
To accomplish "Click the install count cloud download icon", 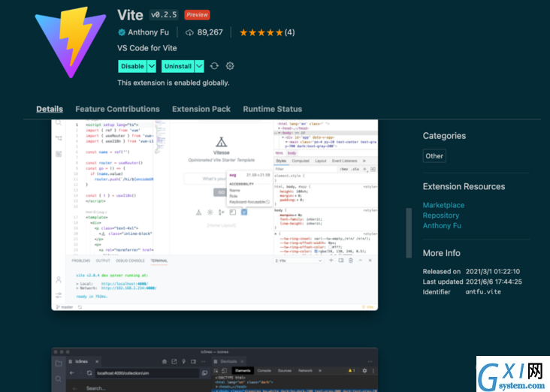I will pyautogui.click(x=189, y=32).
